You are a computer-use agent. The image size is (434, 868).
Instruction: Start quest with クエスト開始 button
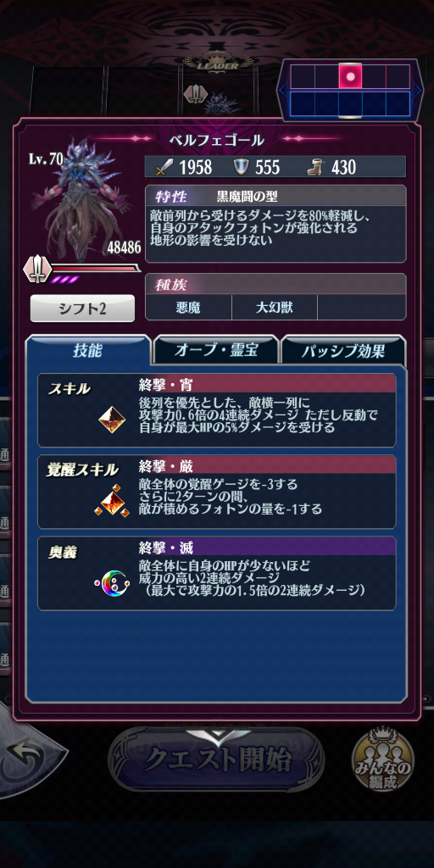point(216,761)
